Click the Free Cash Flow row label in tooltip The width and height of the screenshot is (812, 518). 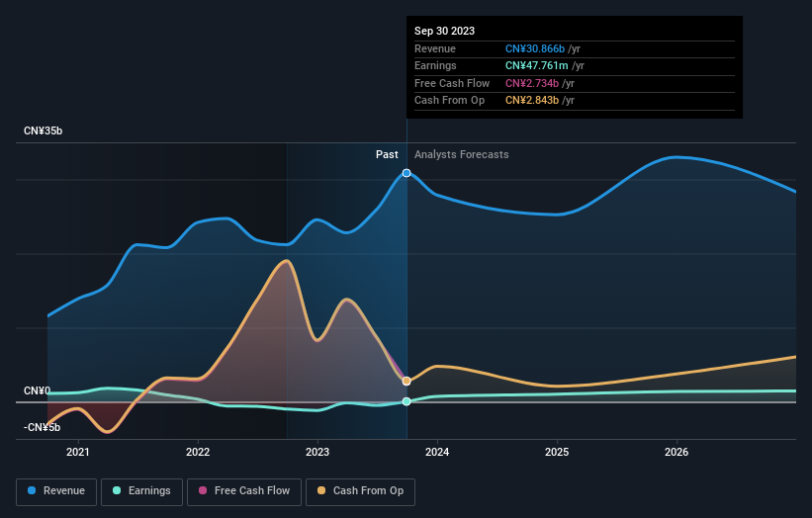coord(452,83)
